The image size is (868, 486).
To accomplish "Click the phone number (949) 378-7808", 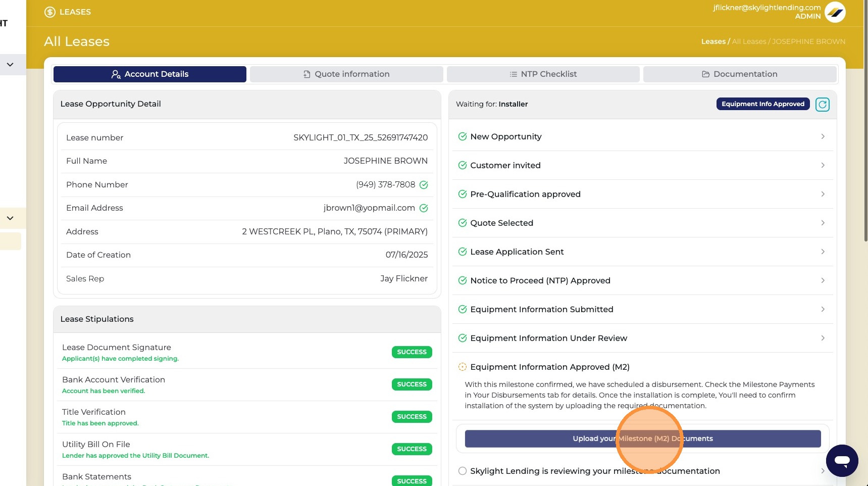I will coord(386,184).
